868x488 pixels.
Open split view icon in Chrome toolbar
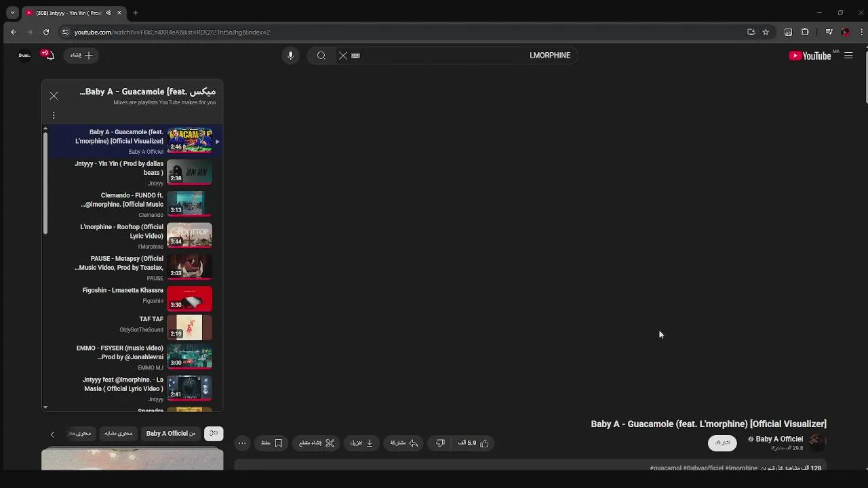point(788,32)
